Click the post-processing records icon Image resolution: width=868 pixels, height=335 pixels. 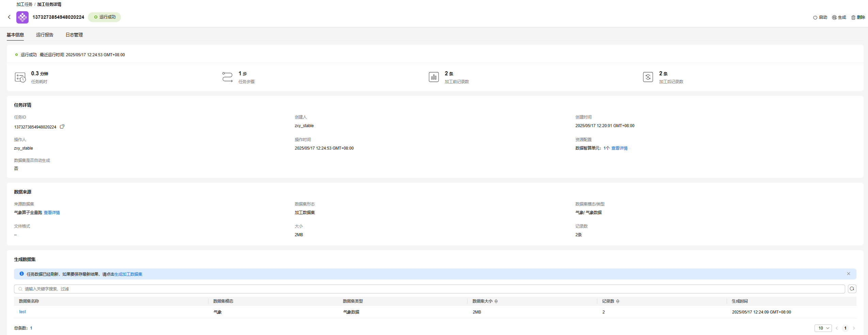click(648, 77)
